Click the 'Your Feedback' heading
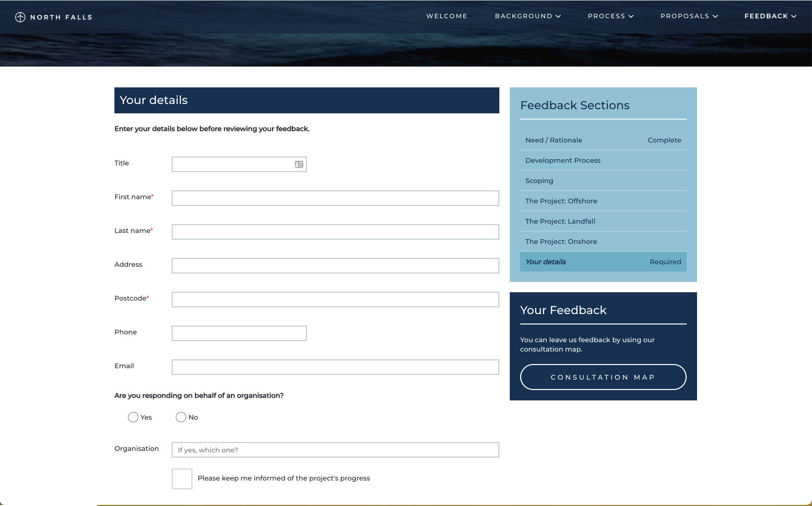 tap(563, 310)
